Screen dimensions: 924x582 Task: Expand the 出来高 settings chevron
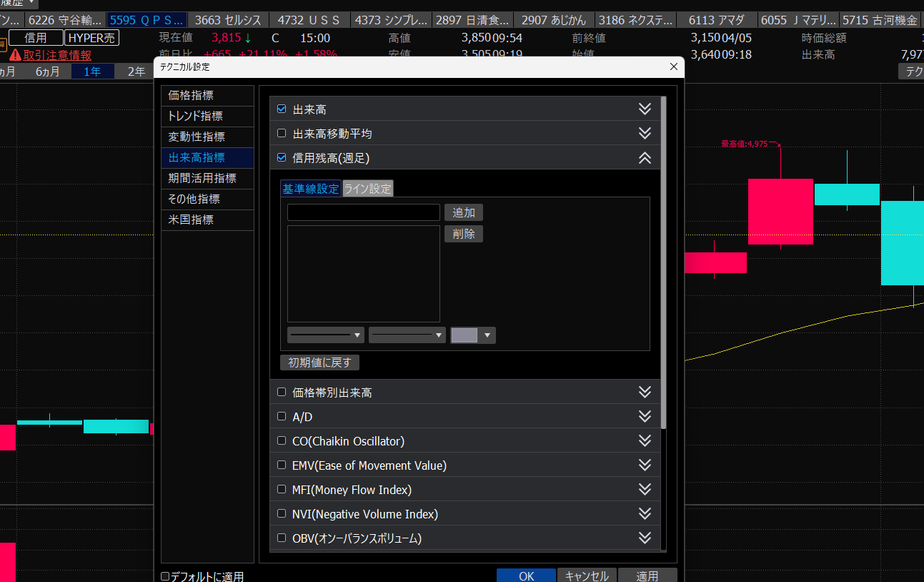coord(645,109)
